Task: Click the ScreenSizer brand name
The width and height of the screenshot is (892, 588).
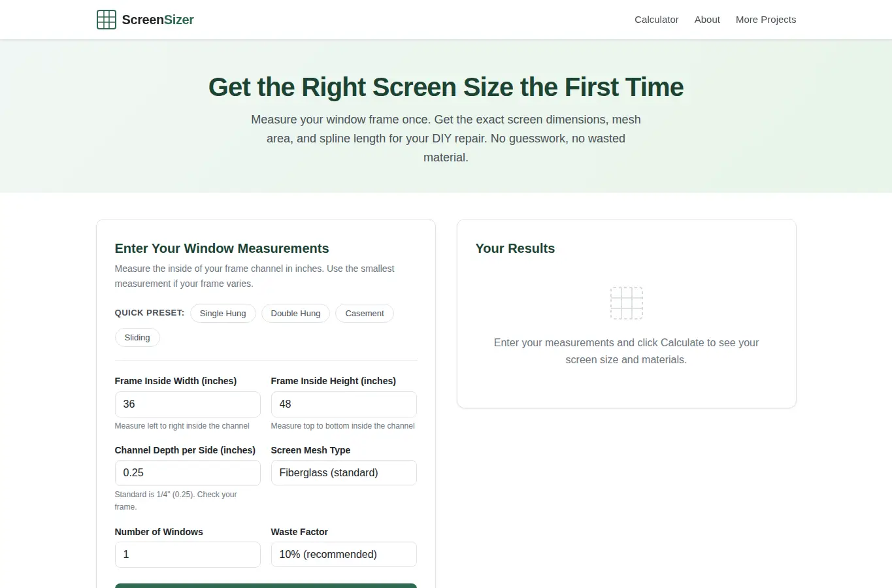Action: (157, 20)
